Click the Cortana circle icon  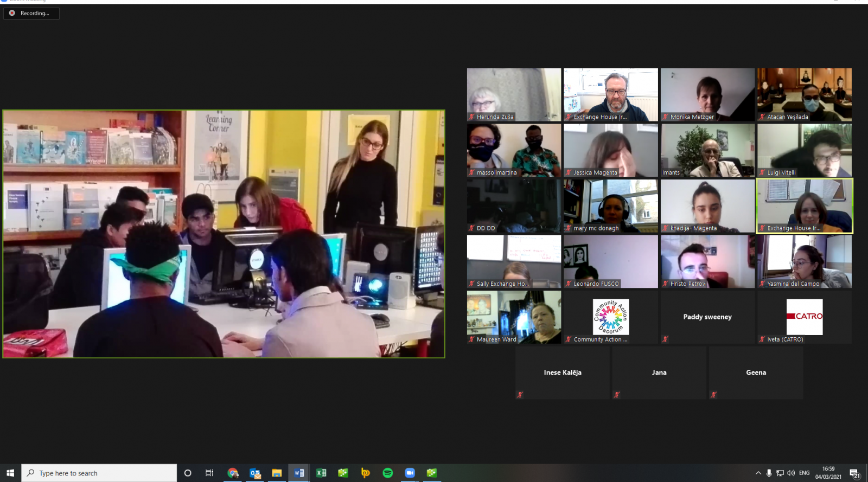[188, 473]
